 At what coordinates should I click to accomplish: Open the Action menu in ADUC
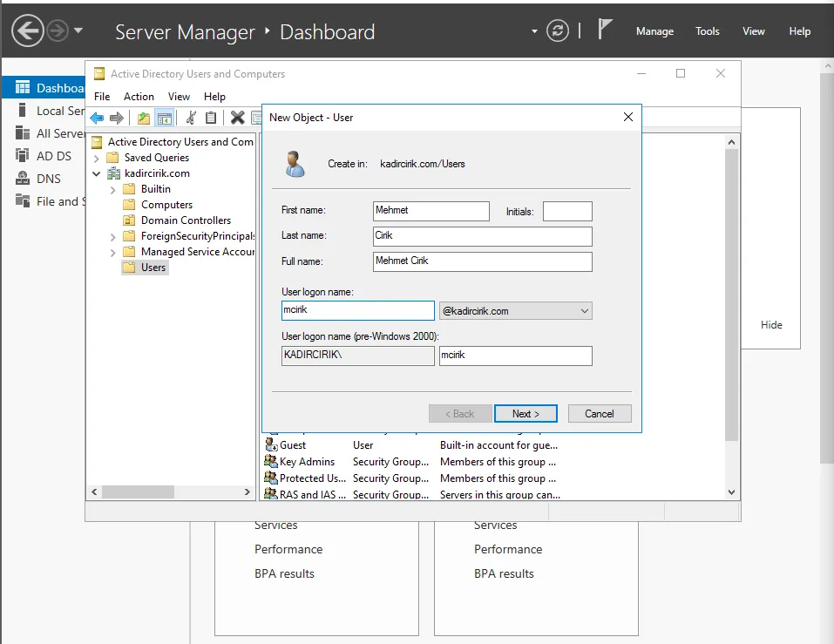tap(139, 97)
